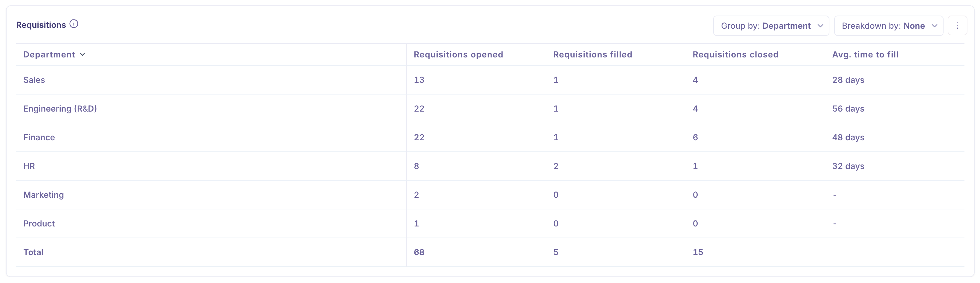This screenshot has height=283, width=980.
Task: Click the Product department entry
Action: pos(39,223)
